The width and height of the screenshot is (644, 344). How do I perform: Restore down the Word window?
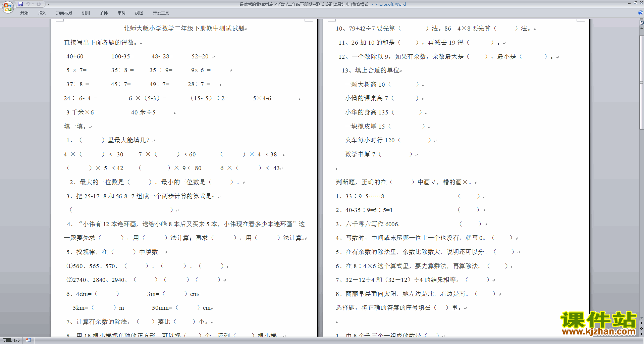pyautogui.click(x=635, y=3)
